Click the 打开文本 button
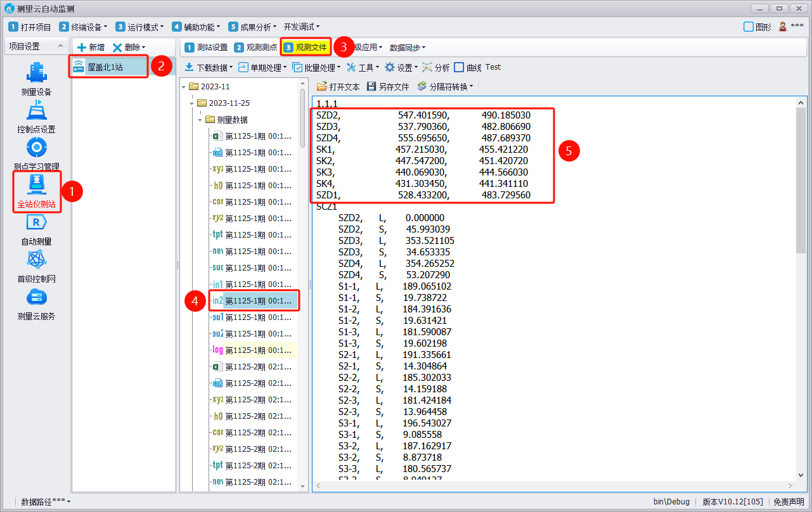 [338, 87]
